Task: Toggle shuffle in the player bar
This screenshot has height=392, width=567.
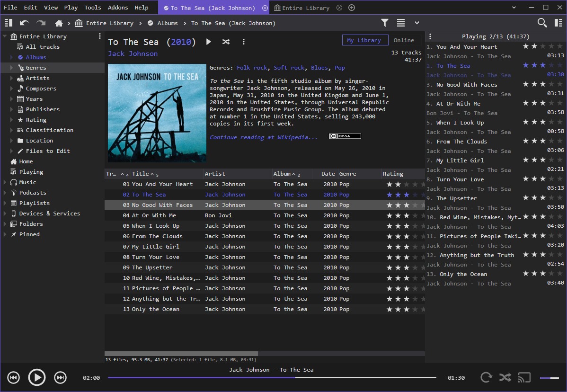Action: 505,377
